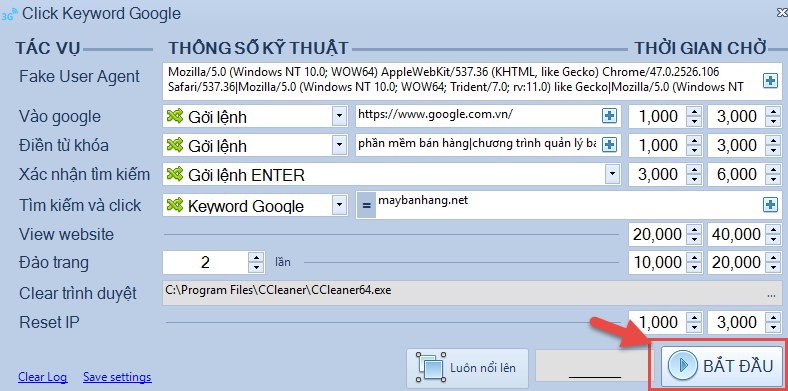
Task: Increase Xác nhận tìm kiếm 3,000 value
Action: pos(694,169)
